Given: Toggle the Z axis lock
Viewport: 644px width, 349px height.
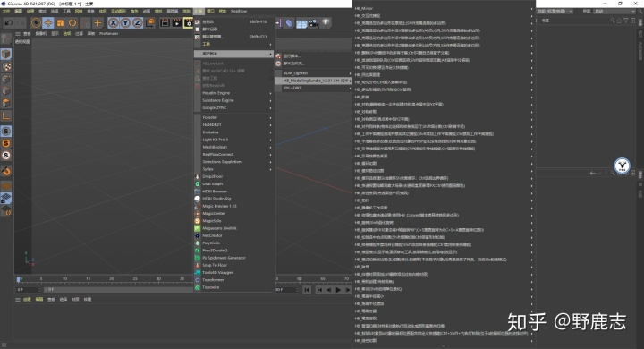Looking at the screenshot, I should [x=137, y=23].
